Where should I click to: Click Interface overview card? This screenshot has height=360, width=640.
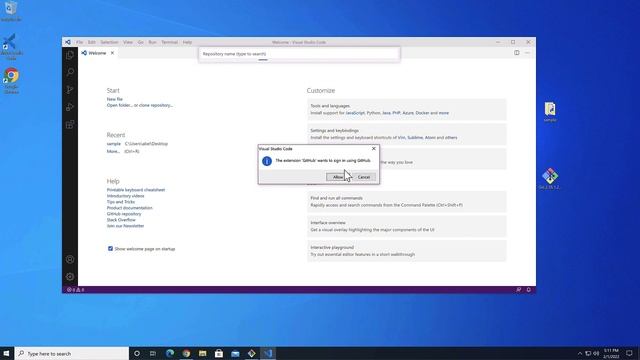tap(407, 226)
